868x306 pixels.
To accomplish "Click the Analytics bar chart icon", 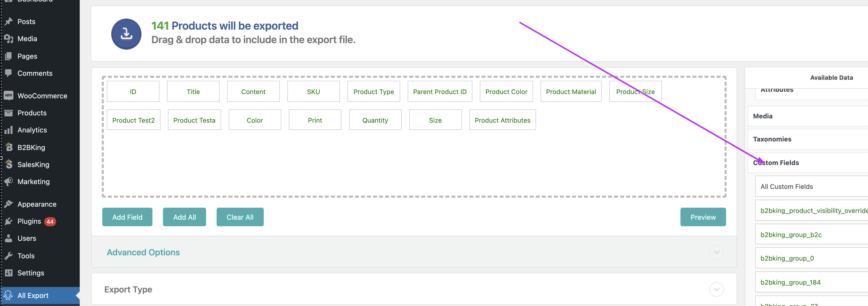I will [x=9, y=130].
